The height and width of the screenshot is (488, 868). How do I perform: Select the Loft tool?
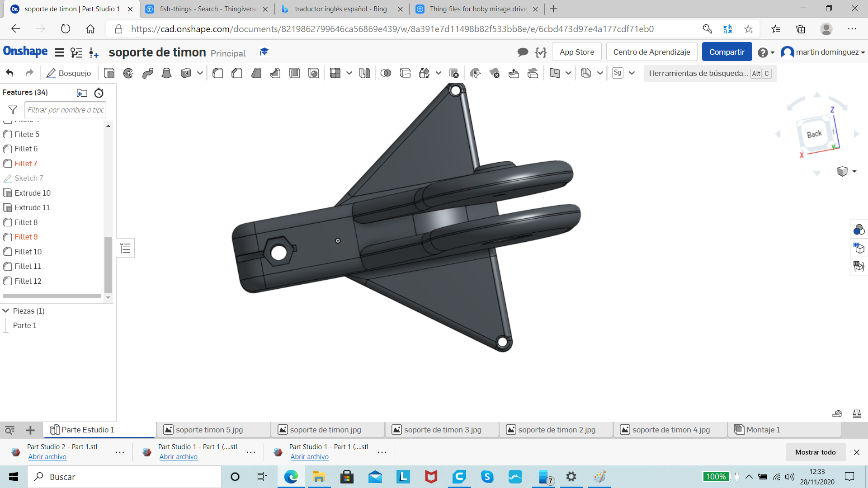coord(166,73)
